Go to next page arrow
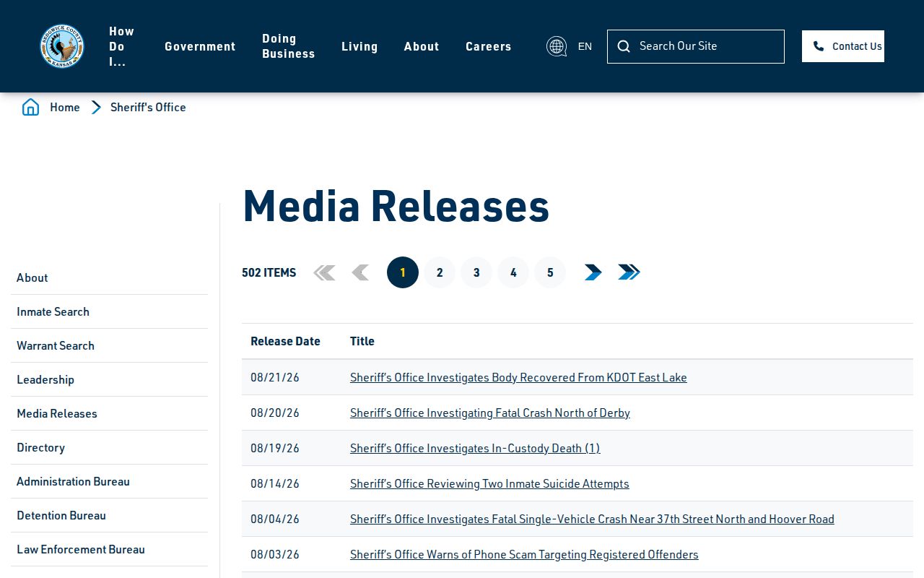This screenshot has height=578, width=924. pyautogui.click(x=593, y=272)
